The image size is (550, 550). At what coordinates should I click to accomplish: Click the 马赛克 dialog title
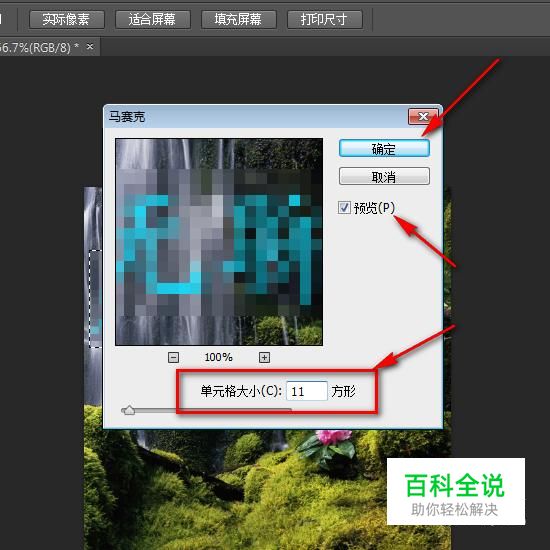[127, 117]
